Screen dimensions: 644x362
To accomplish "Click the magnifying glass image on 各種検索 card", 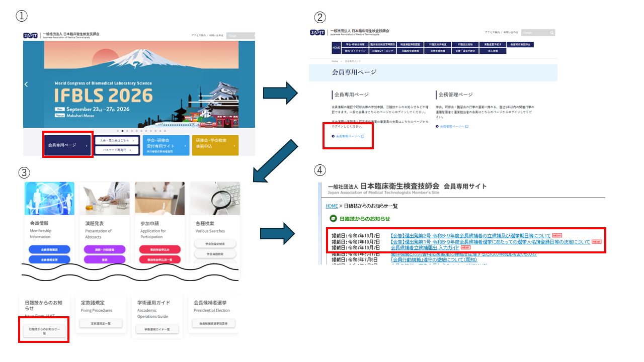I will (x=215, y=199).
